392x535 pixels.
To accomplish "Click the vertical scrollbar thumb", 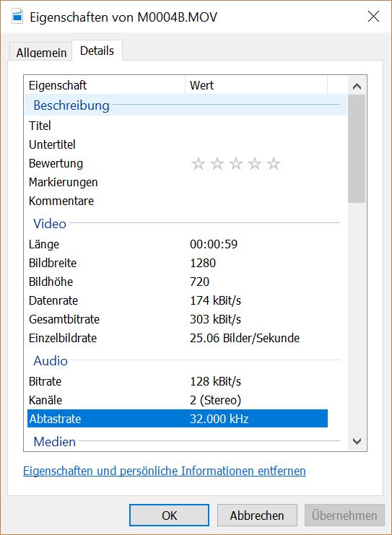I will pyautogui.click(x=357, y=149).
